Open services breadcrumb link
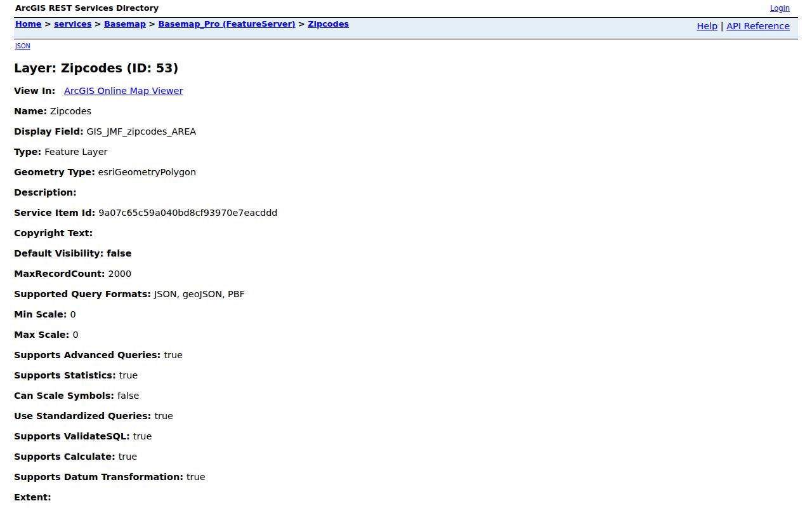The width and height of the screenshot is (812, 508). pos(73,24)
